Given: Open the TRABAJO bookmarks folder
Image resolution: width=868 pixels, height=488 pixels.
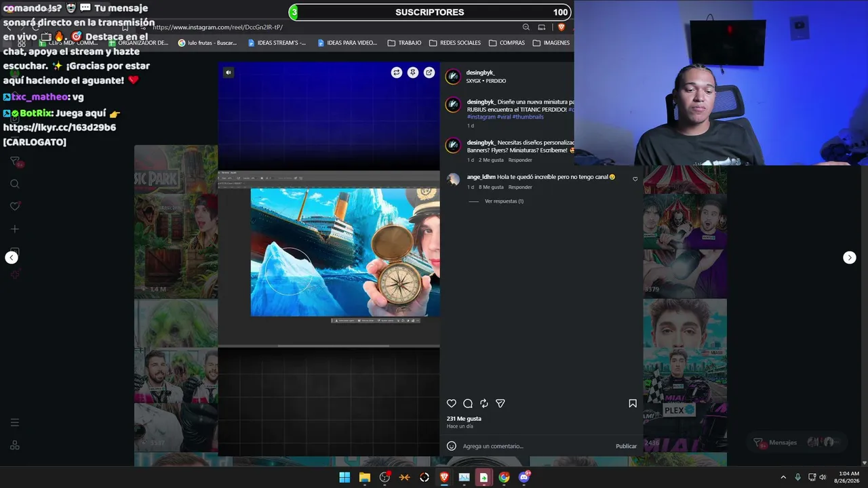Looking at the screenshot, I should (x=404, y=43).
